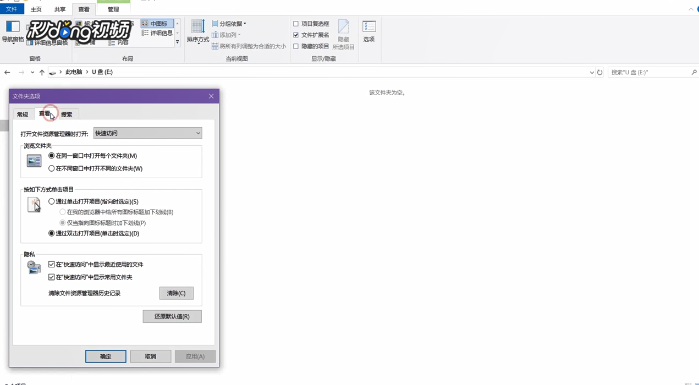Select 在不同窗口中打开不同的文件夹(W) radio button
This screenshot has height=385, width=699.
(x=51, y=168)
